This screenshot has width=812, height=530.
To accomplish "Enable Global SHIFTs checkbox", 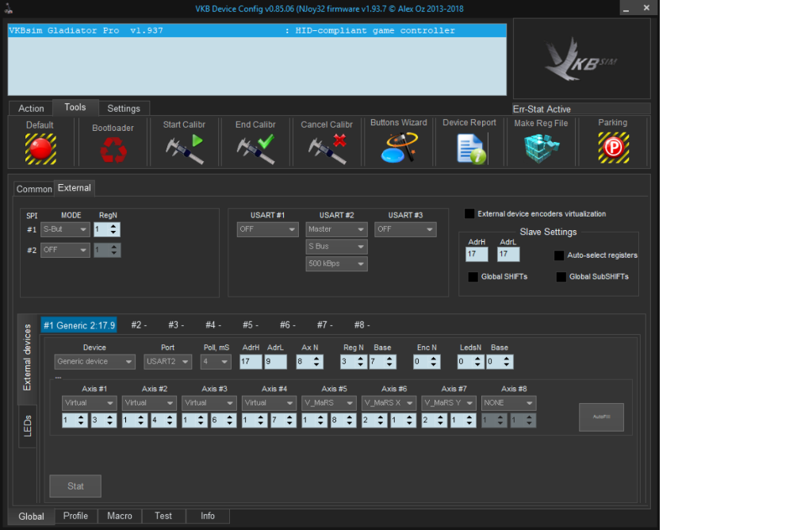I will [473, 277].
